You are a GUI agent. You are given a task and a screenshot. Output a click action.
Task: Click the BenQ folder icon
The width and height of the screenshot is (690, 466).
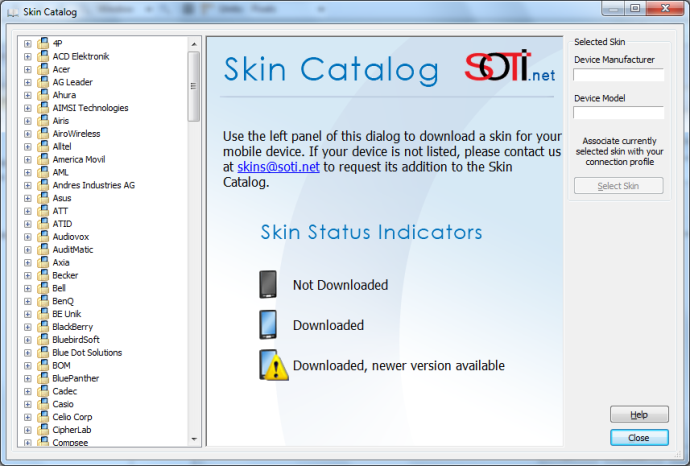tap(43, 301)
